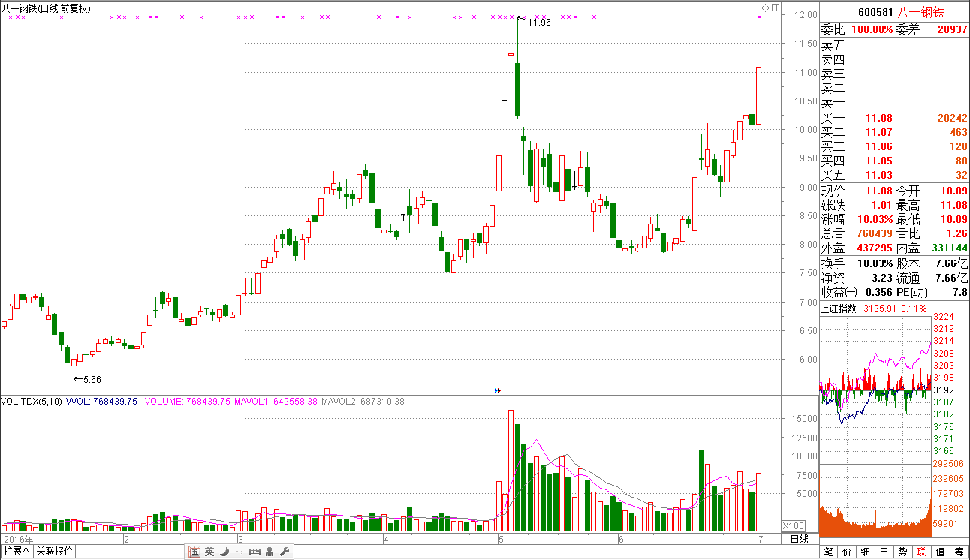Viewport: 970px width, 560px height.
Task: Select the 买一 11.08 bid row
Action: pyautogui.click(x=894, y=118)
